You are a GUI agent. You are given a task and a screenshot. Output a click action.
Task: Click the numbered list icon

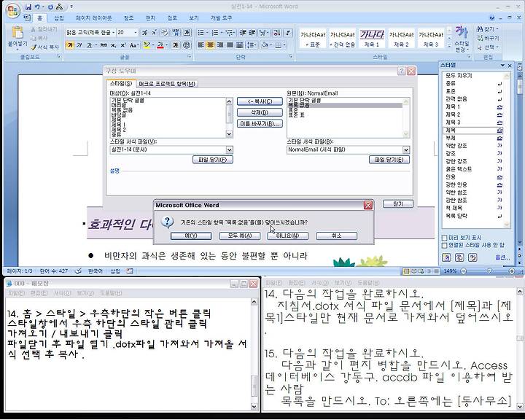coord(216,33)
